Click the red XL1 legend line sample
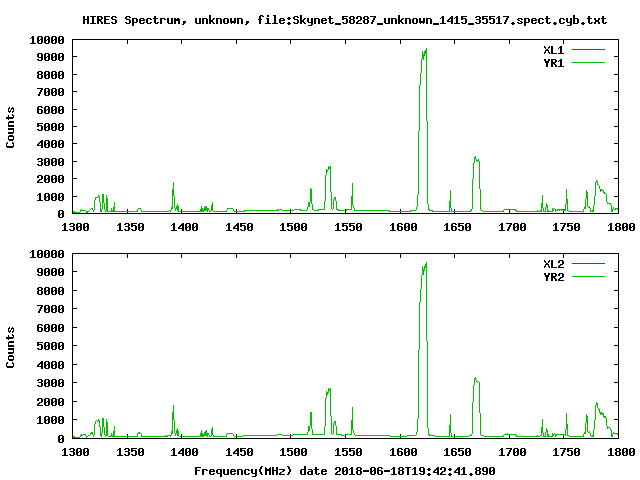Viewport: 640px width, 480px height. 588,50
